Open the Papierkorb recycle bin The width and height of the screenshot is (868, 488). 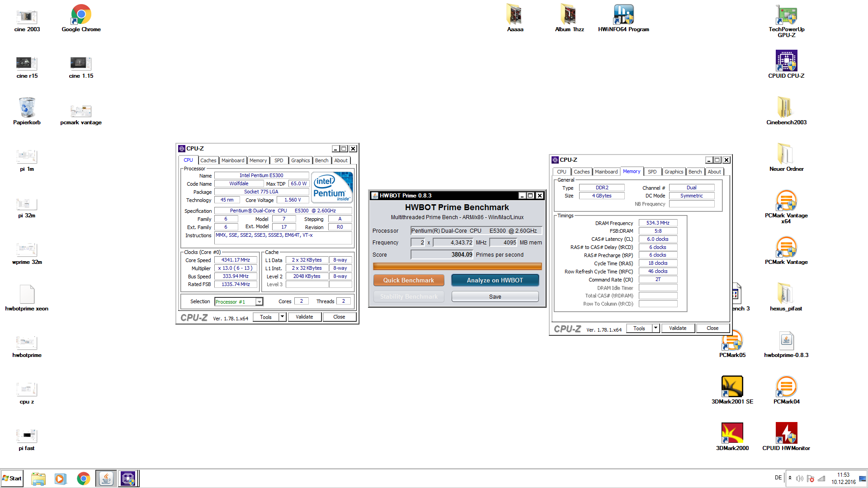pyautogui.click(x=27, y=112)
